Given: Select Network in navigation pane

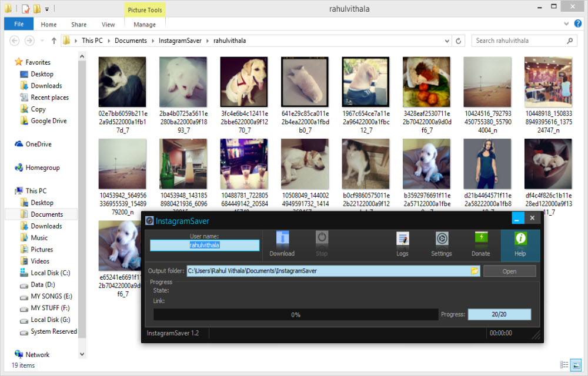Looking at the screenshot, I should coord(37,355).
